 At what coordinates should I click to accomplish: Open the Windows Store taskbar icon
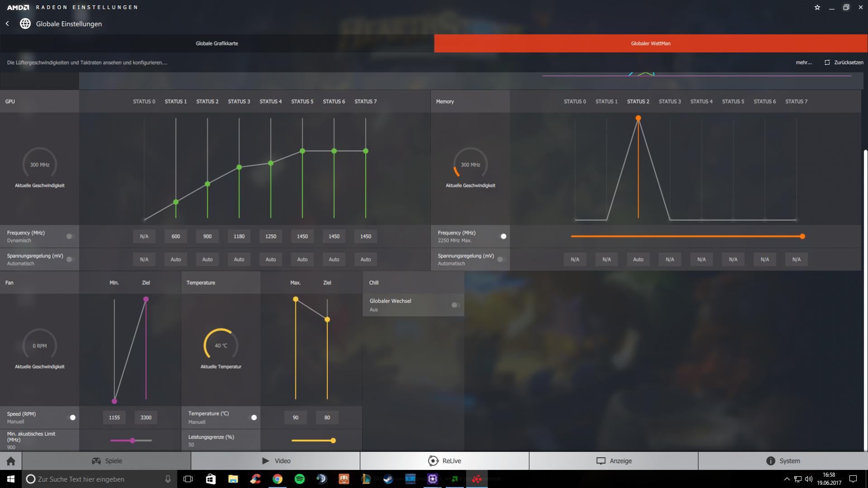point(211,479)
